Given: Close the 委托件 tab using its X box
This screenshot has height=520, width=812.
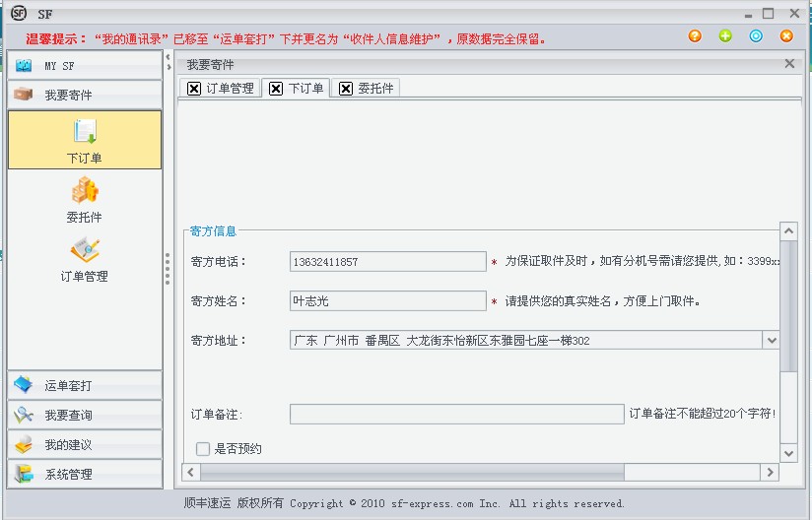Looking at the screenshot, I should (x=346, y=89).
